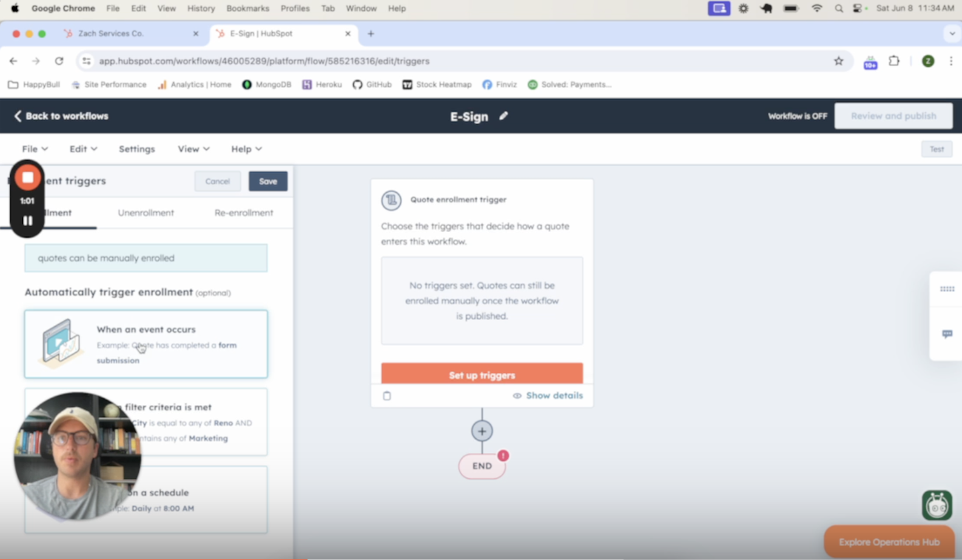Open the Chrome extensions puzzle icon

pyautogui.click(x=894, y=61)
